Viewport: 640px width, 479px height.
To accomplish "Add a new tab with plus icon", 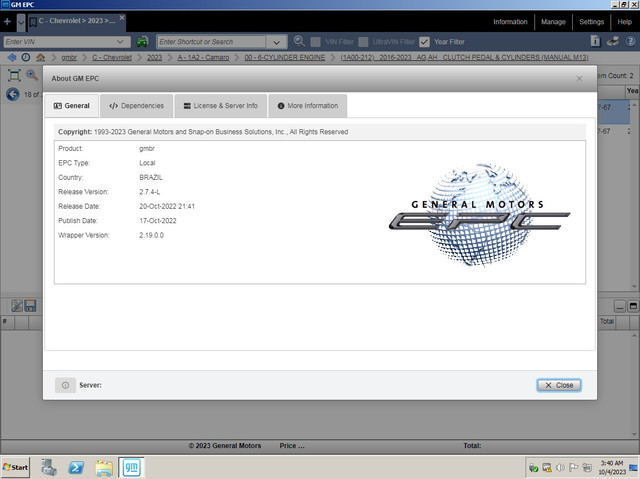I will (x=7, y=22).
